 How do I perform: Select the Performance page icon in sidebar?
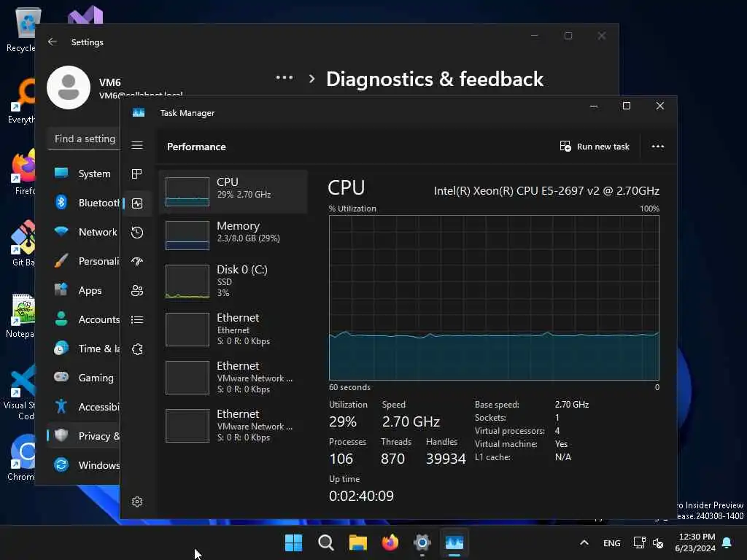click(137, 203)
